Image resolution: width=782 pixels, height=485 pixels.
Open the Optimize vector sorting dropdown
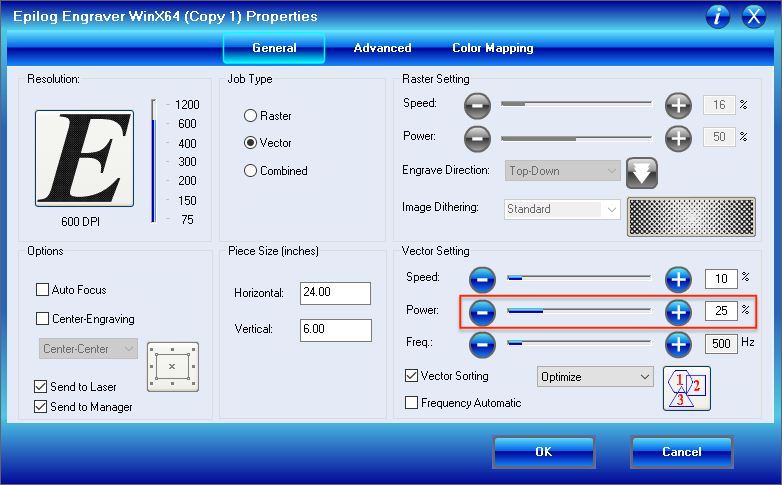tap(595, 377)
